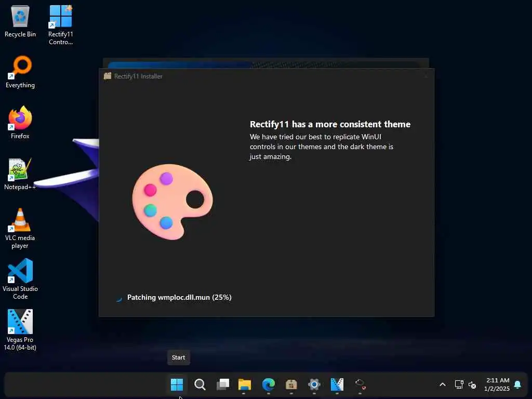
Task: Click the Windows Start button
Action: tap(177, 384)
